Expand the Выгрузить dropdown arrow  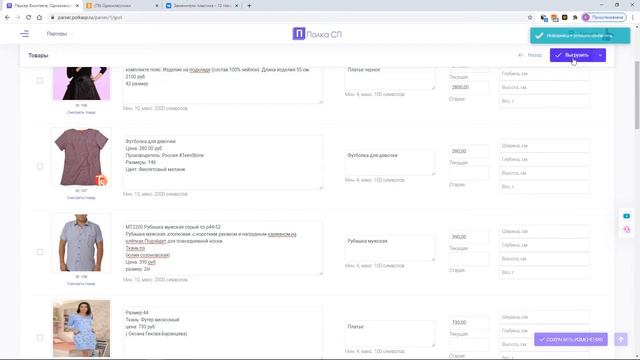pyautogui.click(x=600, y=55)
